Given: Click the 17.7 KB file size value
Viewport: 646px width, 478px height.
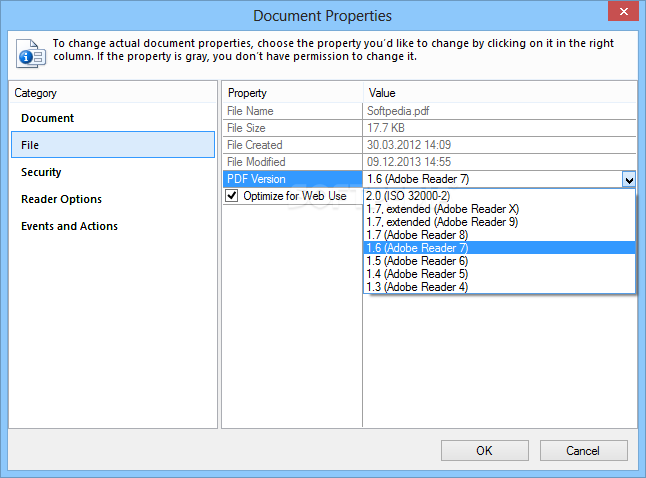Looking at the screenshot, I should (x=386, y=128).
